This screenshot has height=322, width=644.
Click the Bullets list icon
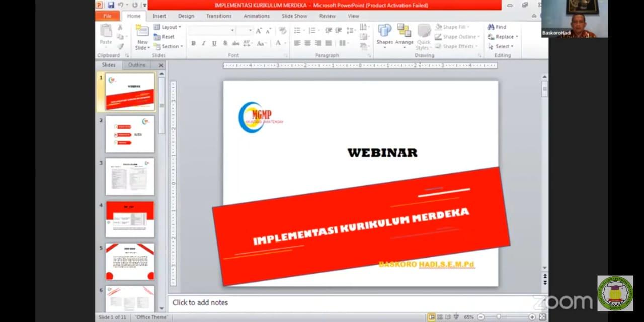pos(297,31)
